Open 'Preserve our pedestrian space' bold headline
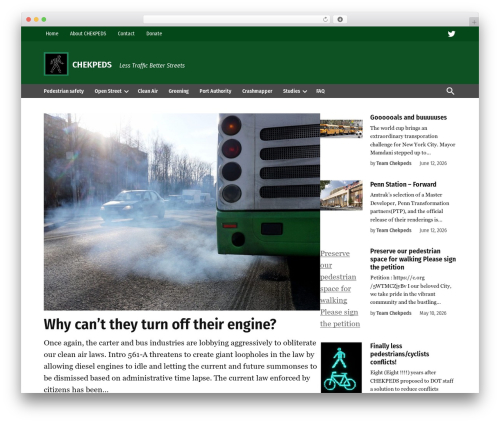 [x=413, y=259]
